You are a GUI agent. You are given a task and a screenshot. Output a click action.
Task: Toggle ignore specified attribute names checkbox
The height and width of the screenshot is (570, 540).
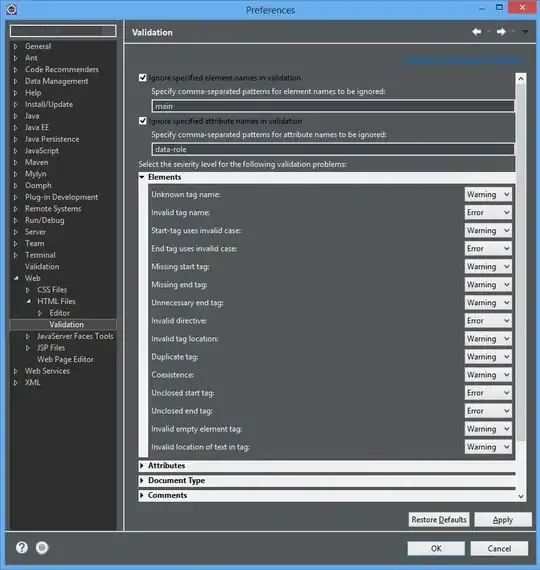[x=143, y=121]
